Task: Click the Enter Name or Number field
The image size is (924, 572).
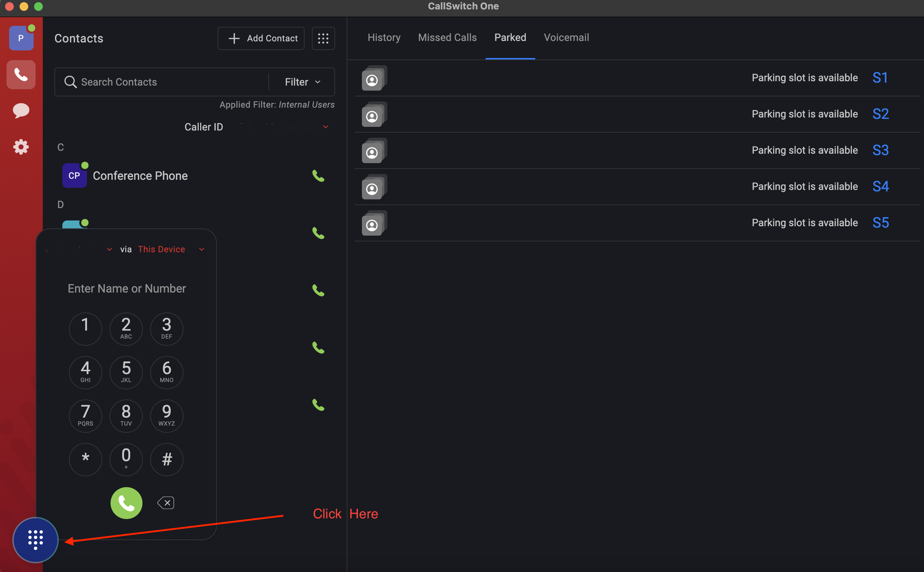Action: tap(127, 289)
